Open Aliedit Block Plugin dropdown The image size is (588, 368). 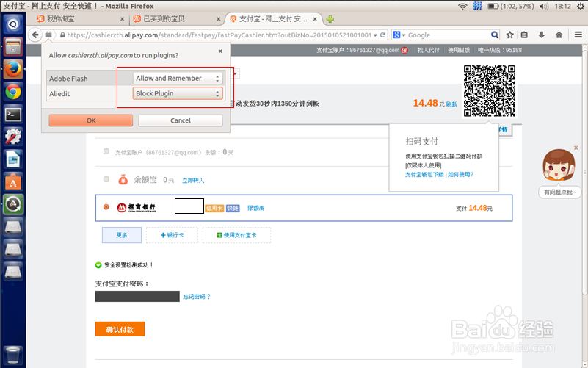(x=178, y=93)
